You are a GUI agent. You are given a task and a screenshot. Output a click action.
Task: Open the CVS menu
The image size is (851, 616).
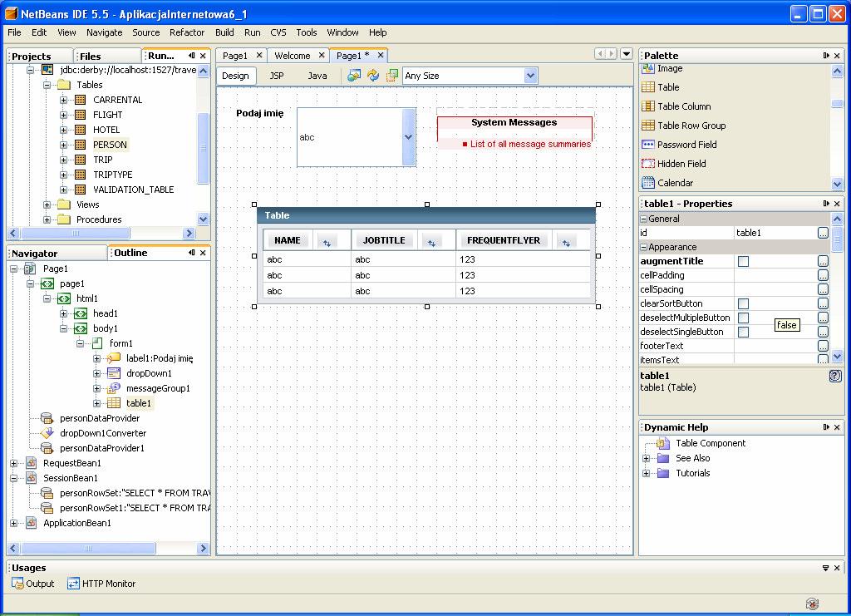pos(278,32)
